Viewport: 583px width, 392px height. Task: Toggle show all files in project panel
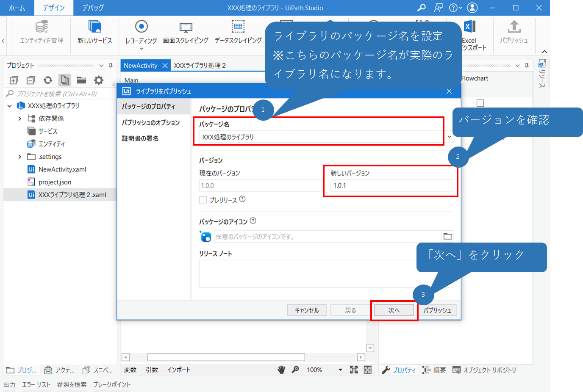(x=65, y=80)
